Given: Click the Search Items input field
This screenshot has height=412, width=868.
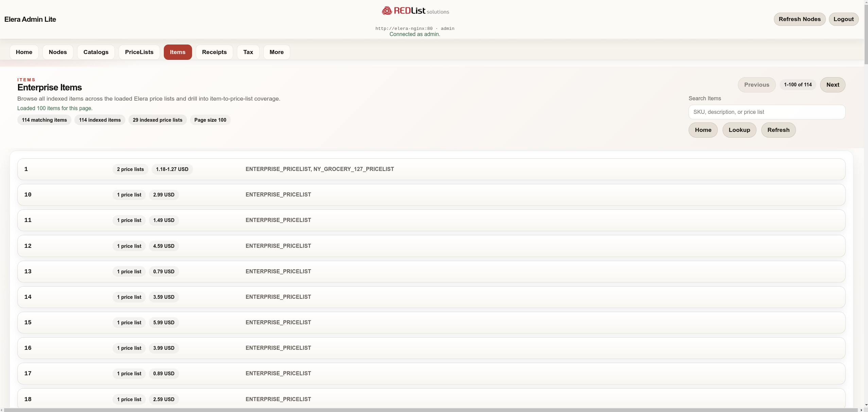Looking at the screenshot, I should (766, 112).
